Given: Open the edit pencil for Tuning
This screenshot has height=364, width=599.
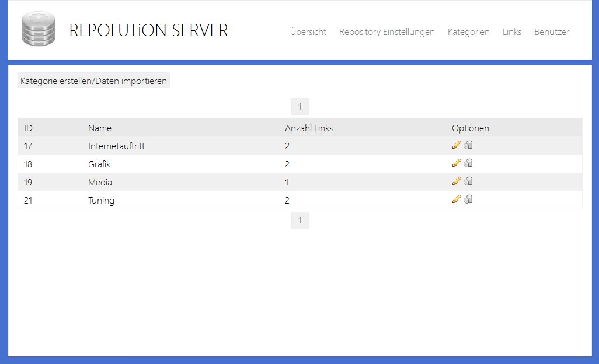Looking at the screenshot, I should point(457,199).
